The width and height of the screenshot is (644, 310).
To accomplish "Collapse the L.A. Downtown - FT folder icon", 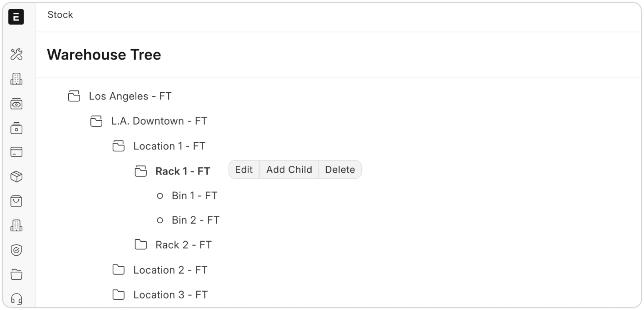I will (x=96, y=121).
